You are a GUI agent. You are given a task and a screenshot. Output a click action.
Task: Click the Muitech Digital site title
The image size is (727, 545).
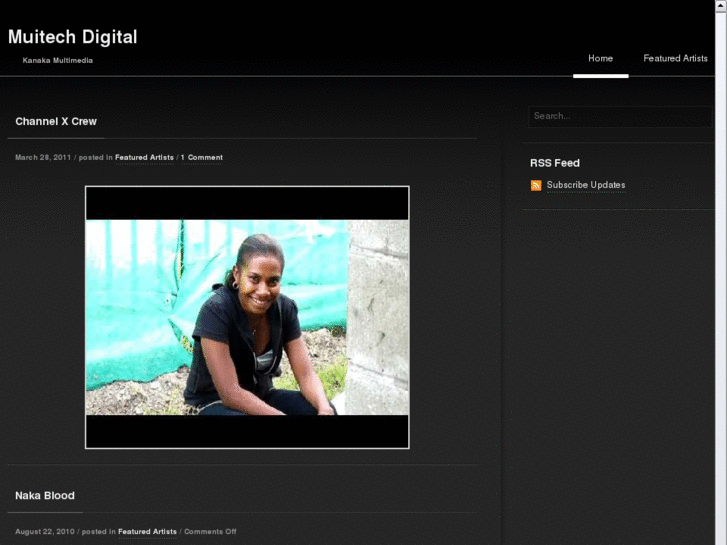tap(72, 37)
